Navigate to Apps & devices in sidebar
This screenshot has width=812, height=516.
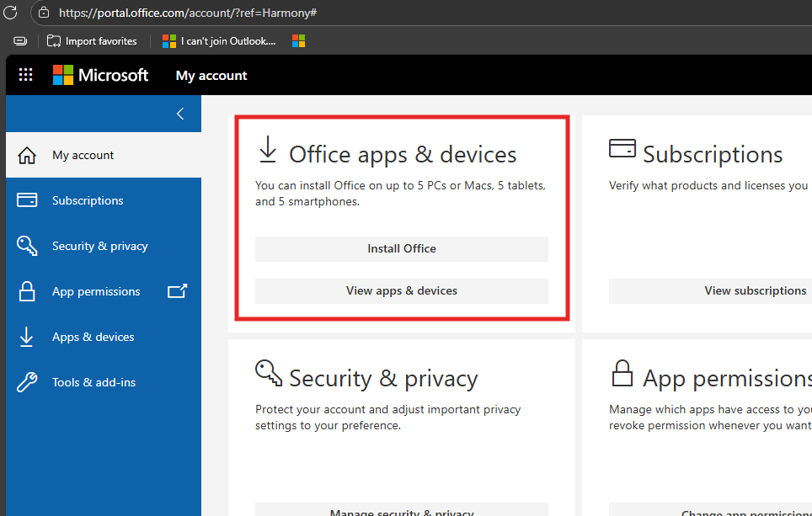pos(104,337)
